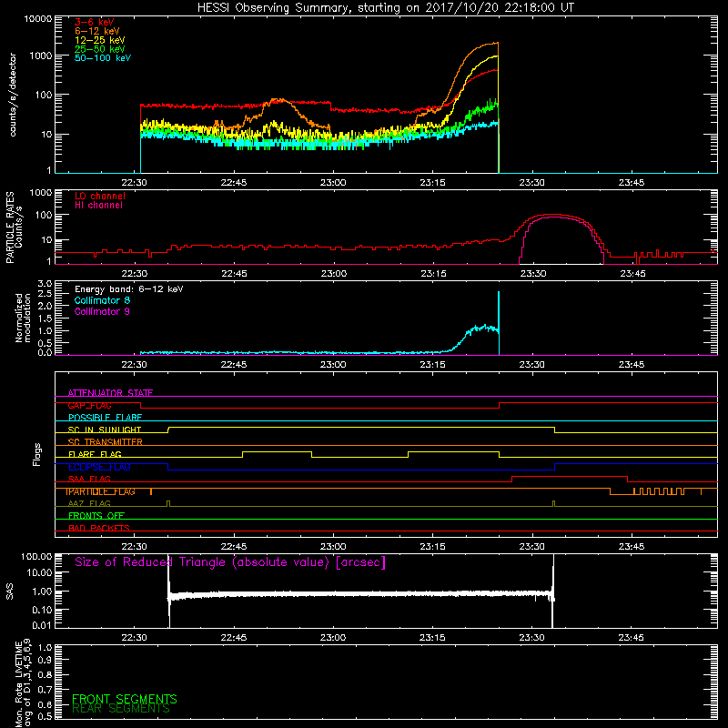
Task: Click the ATTENUATOR_STATE flag label
Action: (110, 393)
